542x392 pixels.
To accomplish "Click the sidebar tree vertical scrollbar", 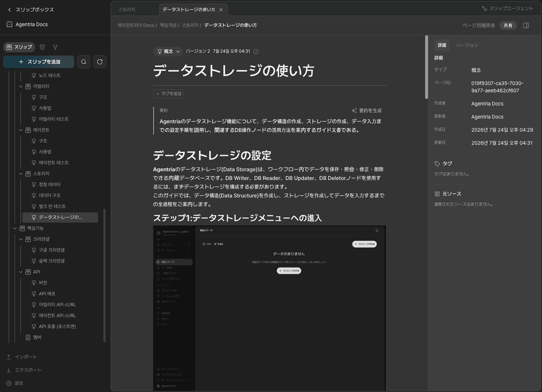I will point(104,275).
